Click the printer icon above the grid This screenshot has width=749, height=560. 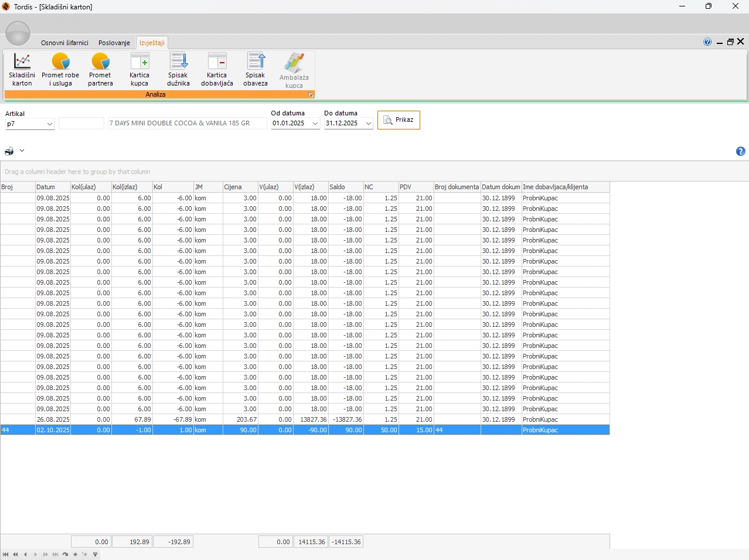pyautogui.click(x=9, y=151)
